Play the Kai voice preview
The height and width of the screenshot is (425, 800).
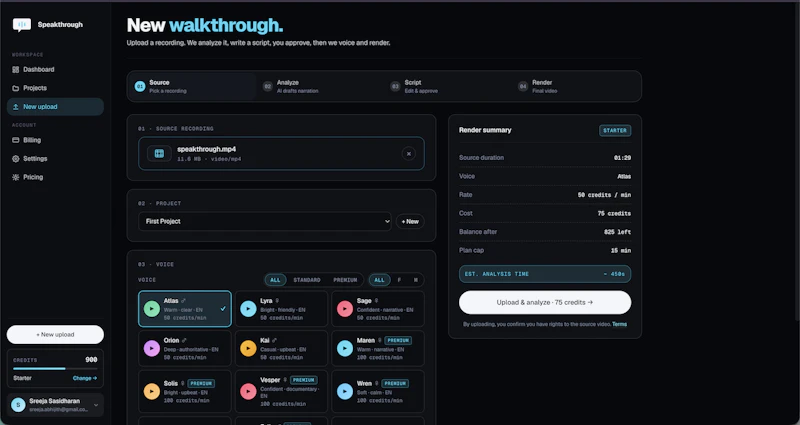click(x=248, y=348)
